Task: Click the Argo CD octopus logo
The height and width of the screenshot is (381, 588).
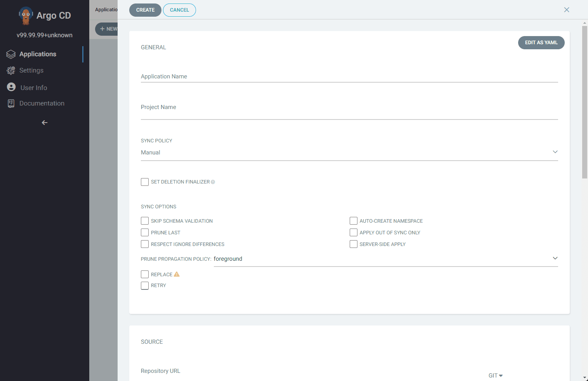Action: click(x=26, y=16)
